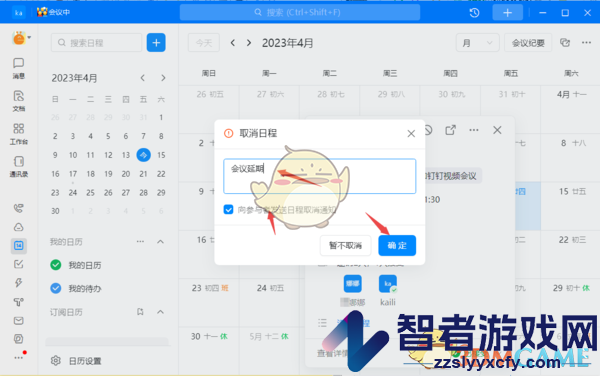
Task: Select April 22 cell in month view
Action: 570,254
